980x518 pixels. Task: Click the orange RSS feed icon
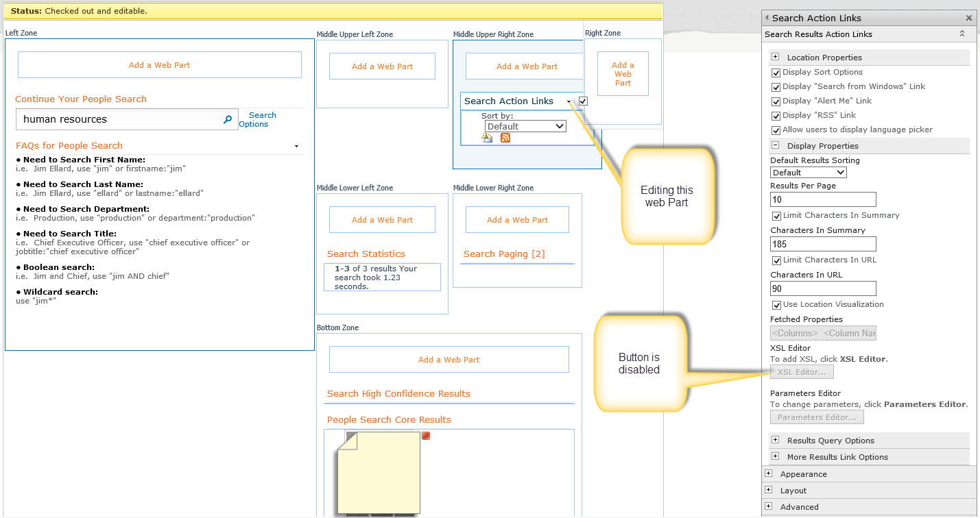click(x=505, y=138)
